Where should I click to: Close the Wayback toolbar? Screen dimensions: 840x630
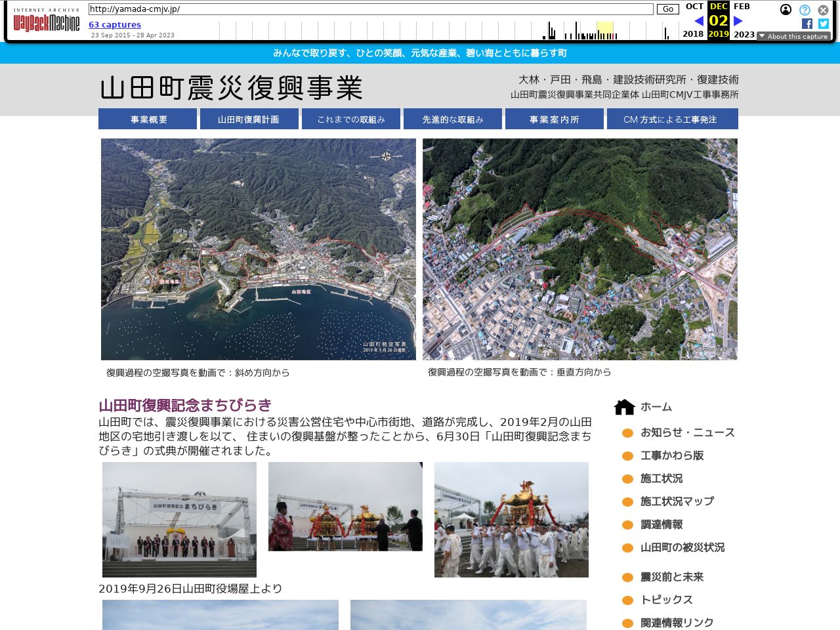click(823, 10)
